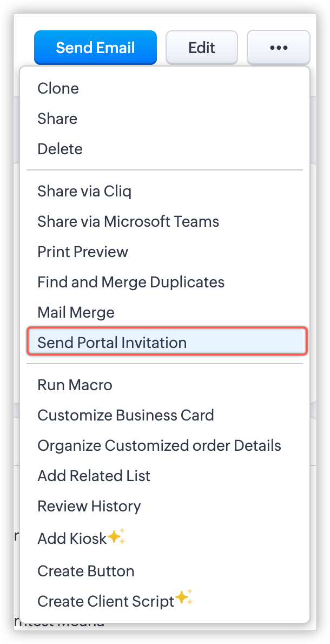Open Review History from menu
Image resolution: width=330 pixels, height=644 pixels.
[x=89, y=506]
